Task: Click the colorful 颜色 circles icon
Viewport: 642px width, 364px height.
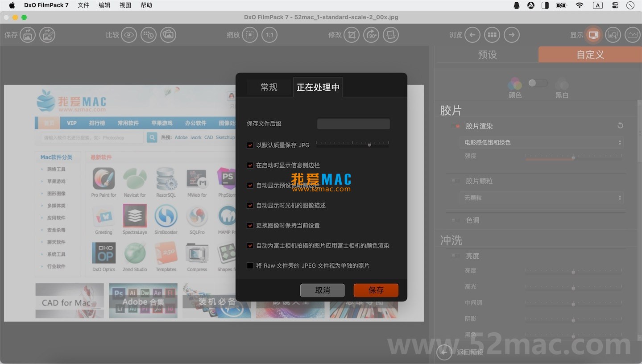Action: pyautogui.click(x=515, y=83)
